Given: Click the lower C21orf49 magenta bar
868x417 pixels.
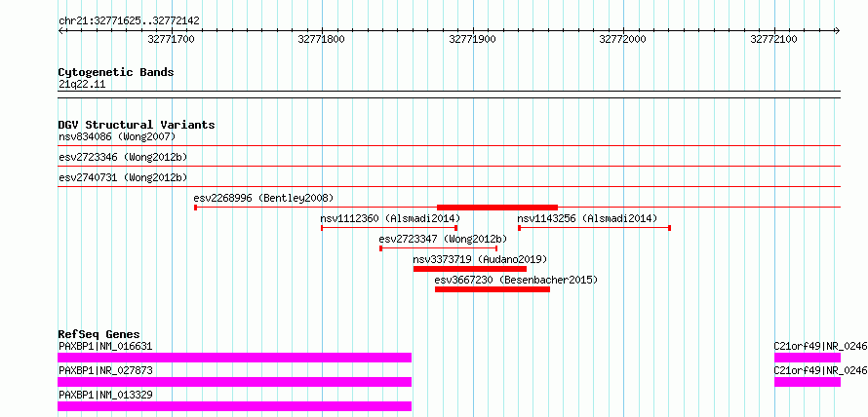Looking at the screenshot, I should pos(808,382).
